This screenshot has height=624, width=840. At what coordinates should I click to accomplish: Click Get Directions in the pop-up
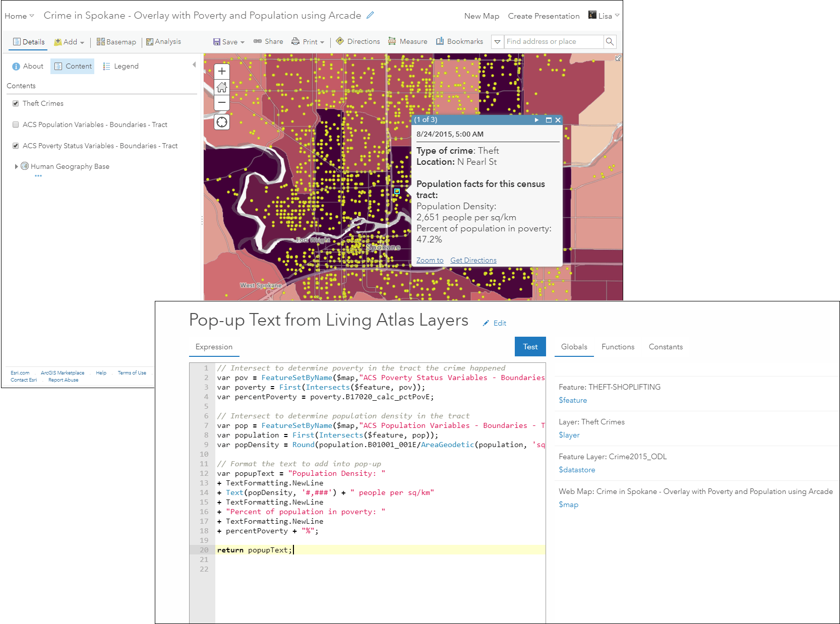click(473, 260)
